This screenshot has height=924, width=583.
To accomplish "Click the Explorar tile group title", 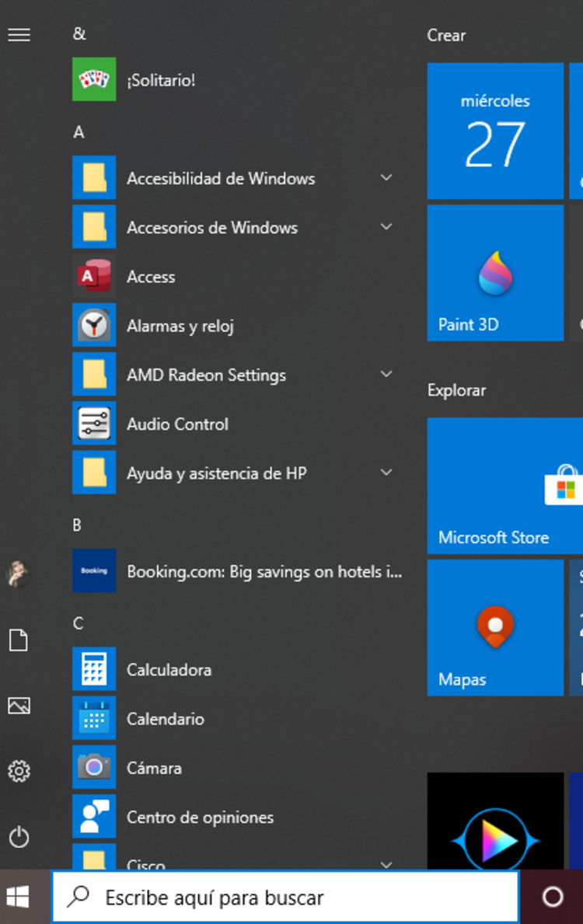I will (x=457, y=390).
